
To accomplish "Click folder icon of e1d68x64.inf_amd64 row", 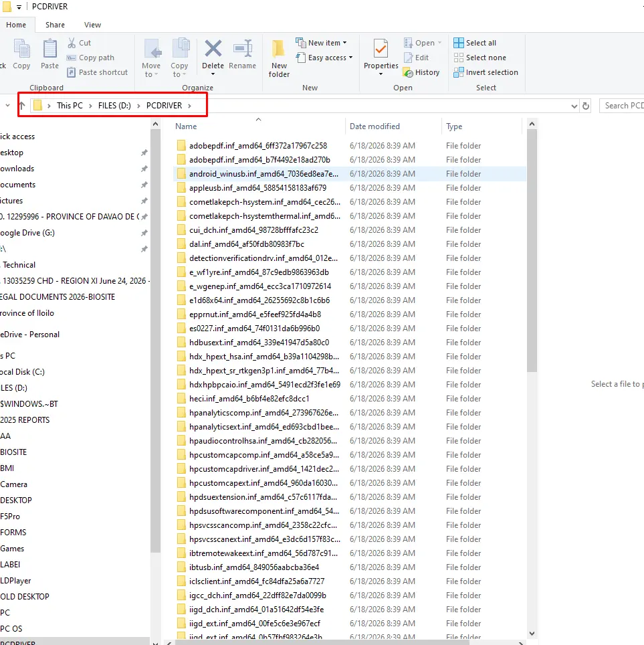I will (181, 300).
